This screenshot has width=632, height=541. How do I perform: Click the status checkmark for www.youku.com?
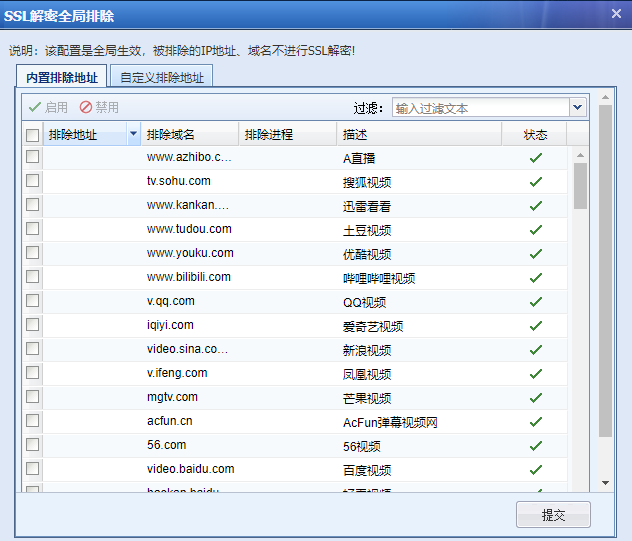(x=535, y=254)
